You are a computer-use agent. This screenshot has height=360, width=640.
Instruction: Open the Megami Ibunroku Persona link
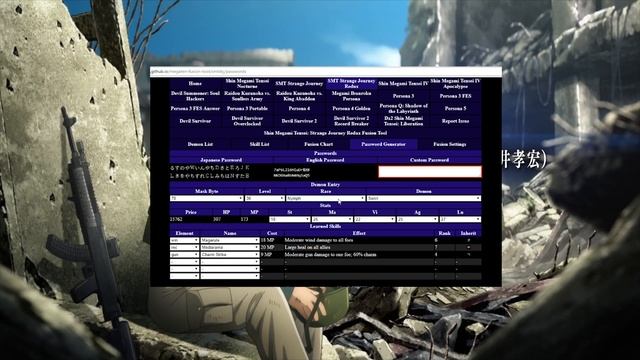click(x=351, y=96)
